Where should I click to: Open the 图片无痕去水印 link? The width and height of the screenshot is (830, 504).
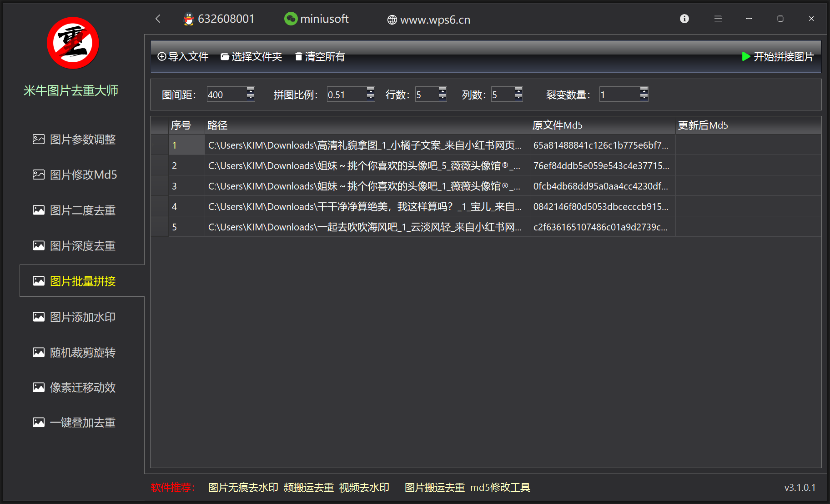coord(243,488)
